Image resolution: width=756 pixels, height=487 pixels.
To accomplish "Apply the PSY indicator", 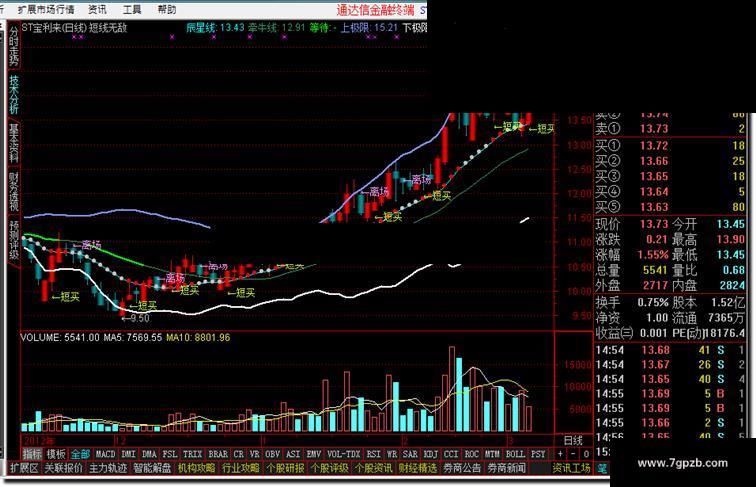I will click(x=538, y=454).
